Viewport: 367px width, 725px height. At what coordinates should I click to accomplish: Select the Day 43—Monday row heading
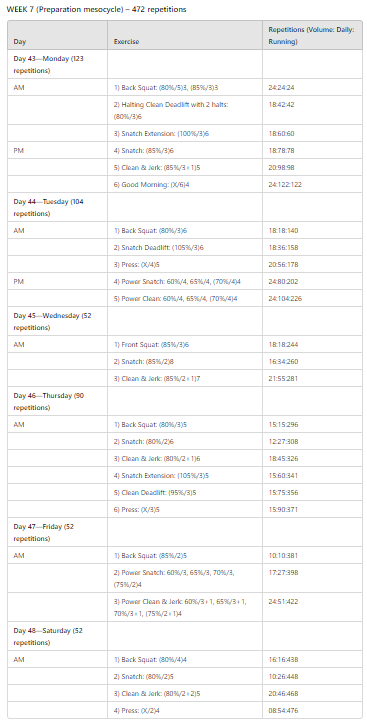pyautogui.click(x=57, y=64)
